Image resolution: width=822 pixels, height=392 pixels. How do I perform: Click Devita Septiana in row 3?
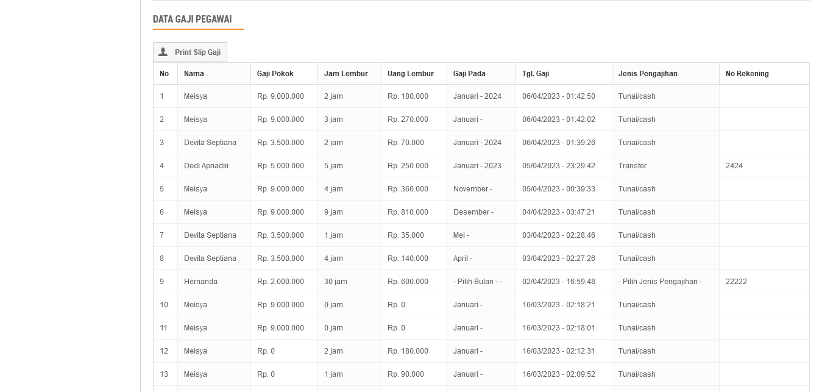210,143
